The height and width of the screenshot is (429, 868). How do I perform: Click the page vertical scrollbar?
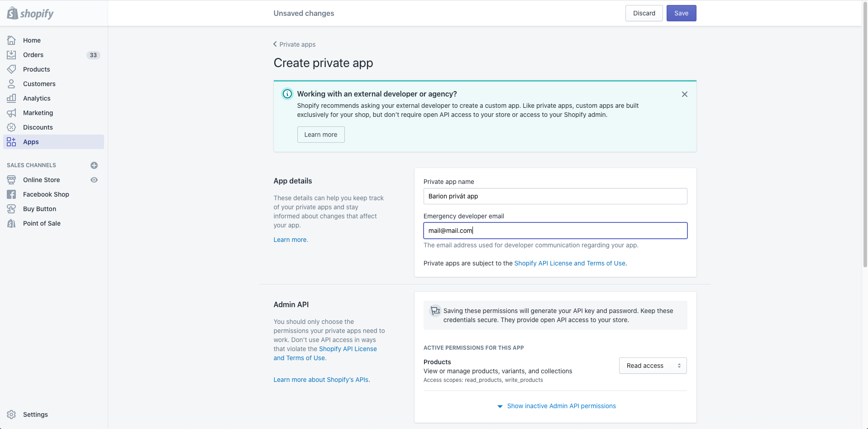tap(865, 134)
